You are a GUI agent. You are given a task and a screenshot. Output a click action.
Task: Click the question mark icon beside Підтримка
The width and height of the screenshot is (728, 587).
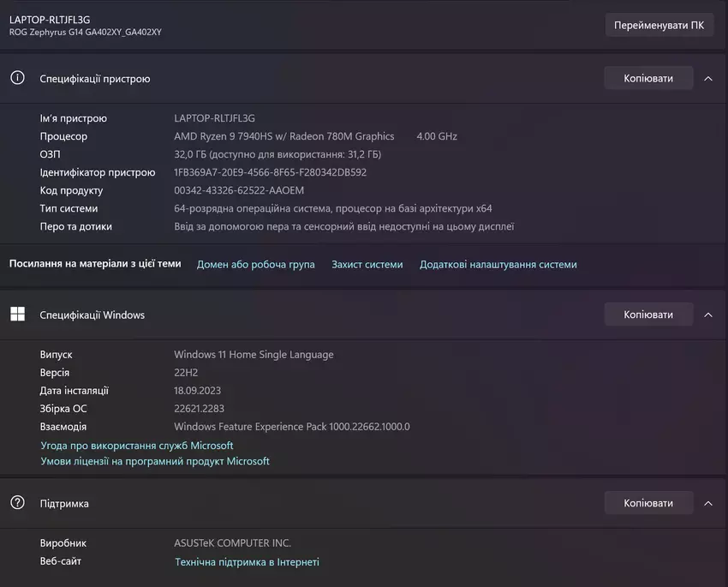(x=17, y=503)
